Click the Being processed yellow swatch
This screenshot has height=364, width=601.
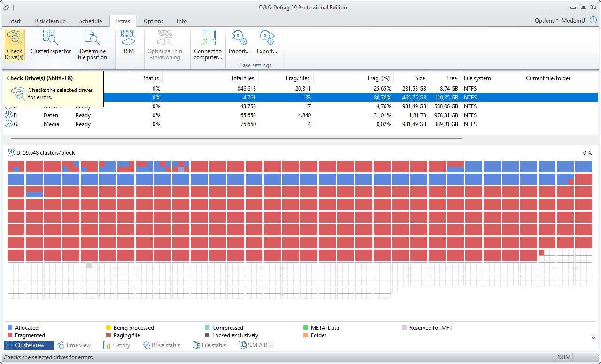108,328
